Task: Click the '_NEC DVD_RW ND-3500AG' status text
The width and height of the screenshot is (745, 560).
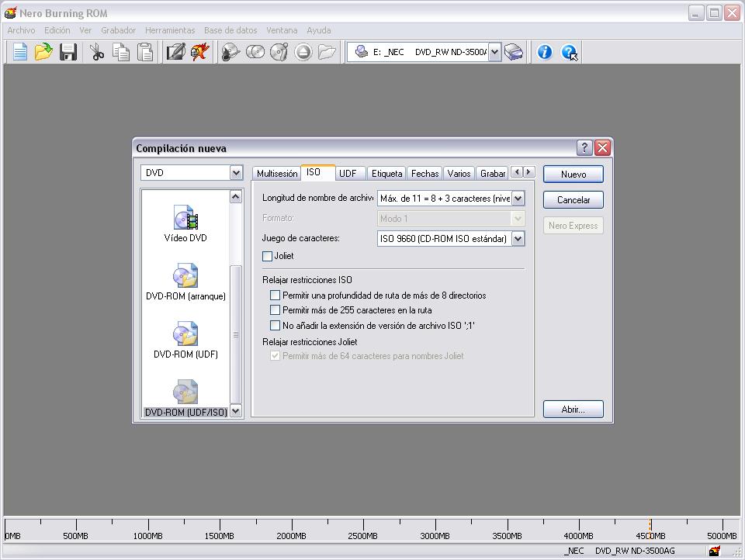Action: pos(619,551)
